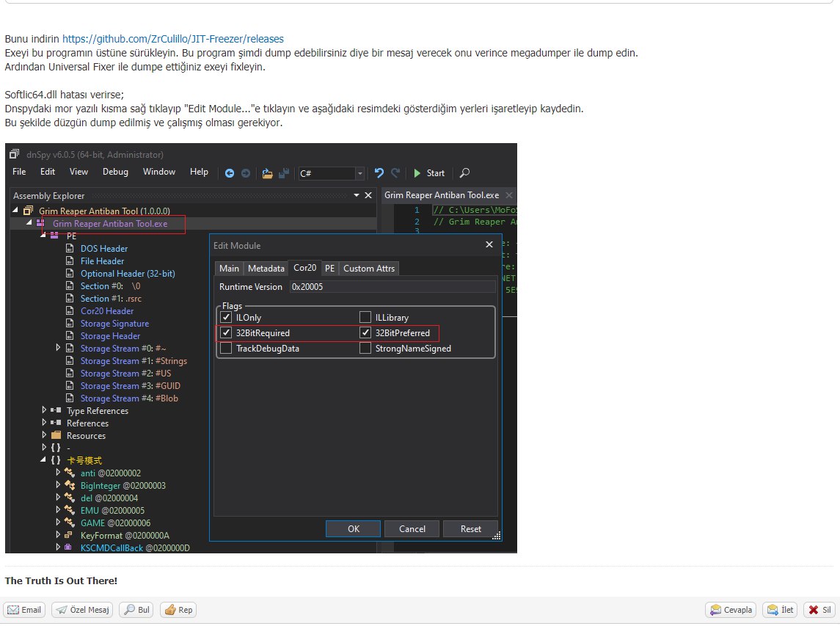Click the del @02000004 class icon
This screenshot has height=626, width=840.
tap(70, 498)
